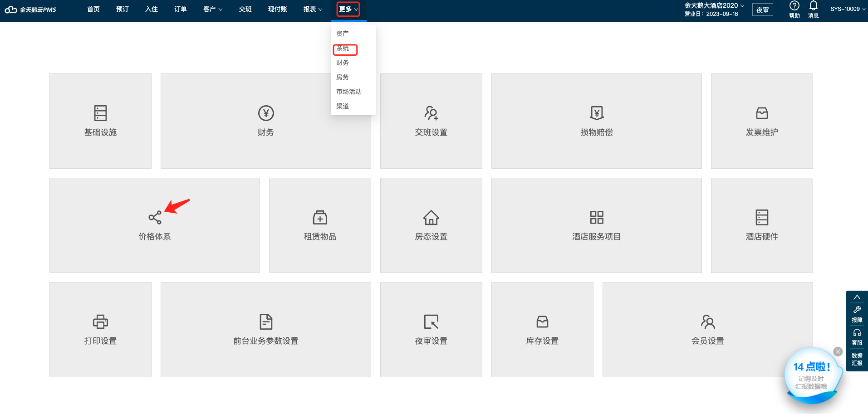Open the 打印设置 printer icon
Viewport: 868px width, 414px height.
[x=100, y=321]
